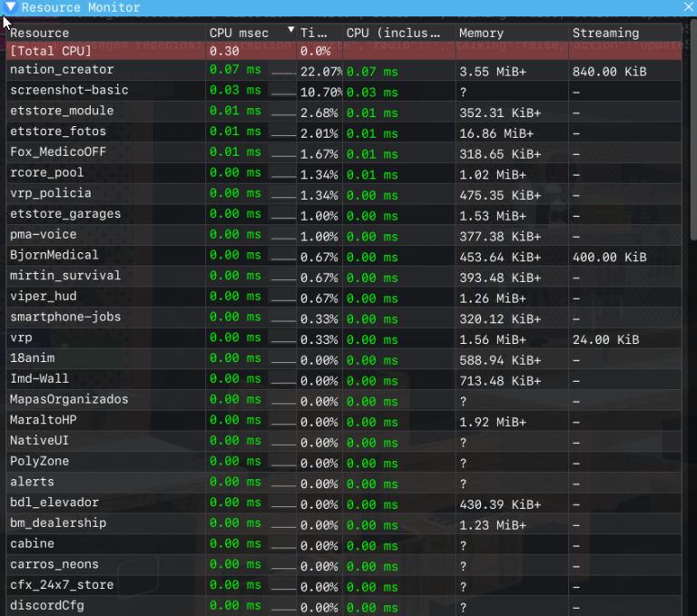The height and width of the screenshot is (616, 697).
Task: Select the nation_creator resource row
Action: (62, 70)
